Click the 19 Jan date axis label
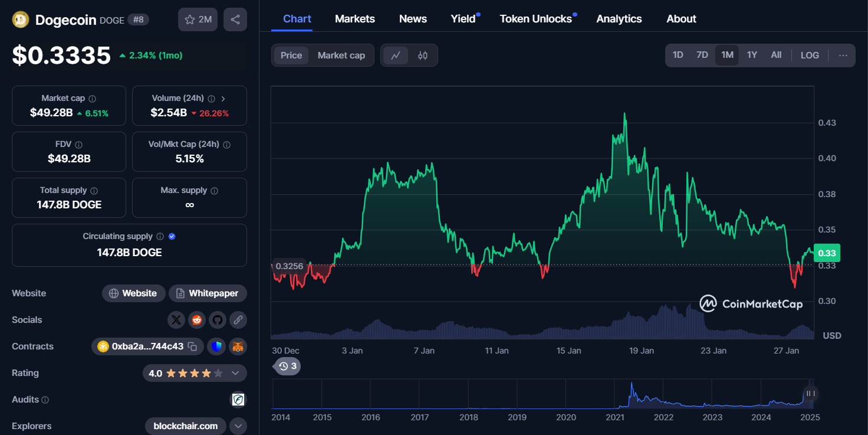 coord(642,351)
